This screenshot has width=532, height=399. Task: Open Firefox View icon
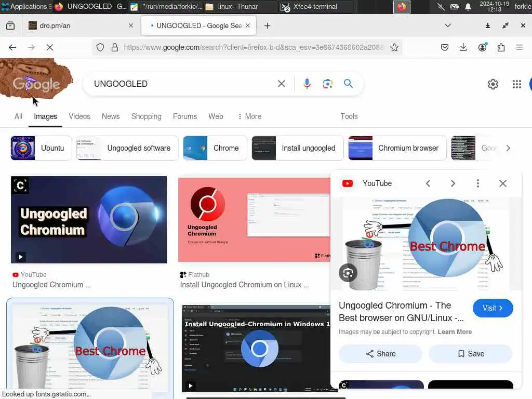(x=10, y=25)
